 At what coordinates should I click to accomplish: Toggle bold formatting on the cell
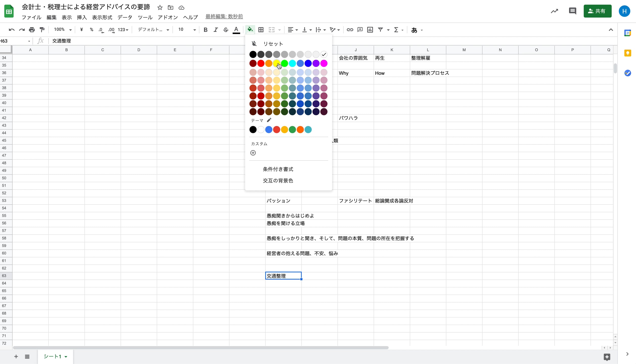(x=205, y=30)
